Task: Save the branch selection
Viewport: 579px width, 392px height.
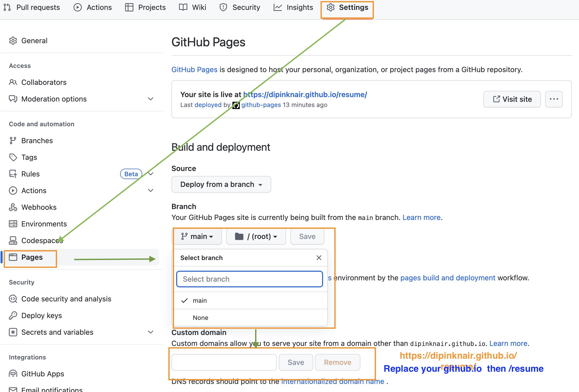Action: tap(307, 236)
